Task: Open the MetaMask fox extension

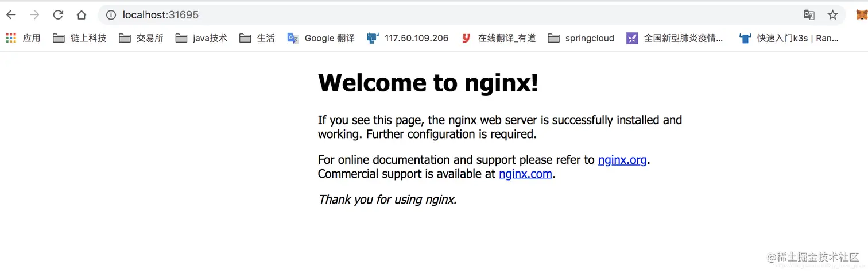Action: click(862, 15)
